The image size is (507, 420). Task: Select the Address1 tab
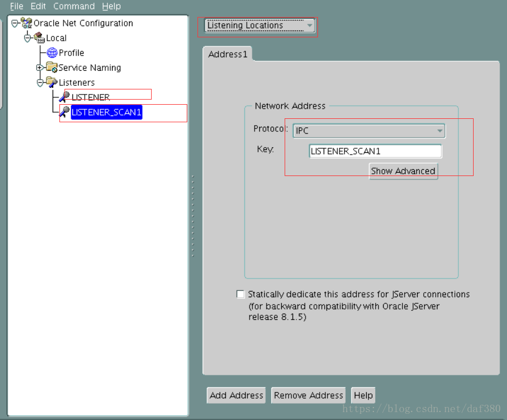[x=227, y=54]
